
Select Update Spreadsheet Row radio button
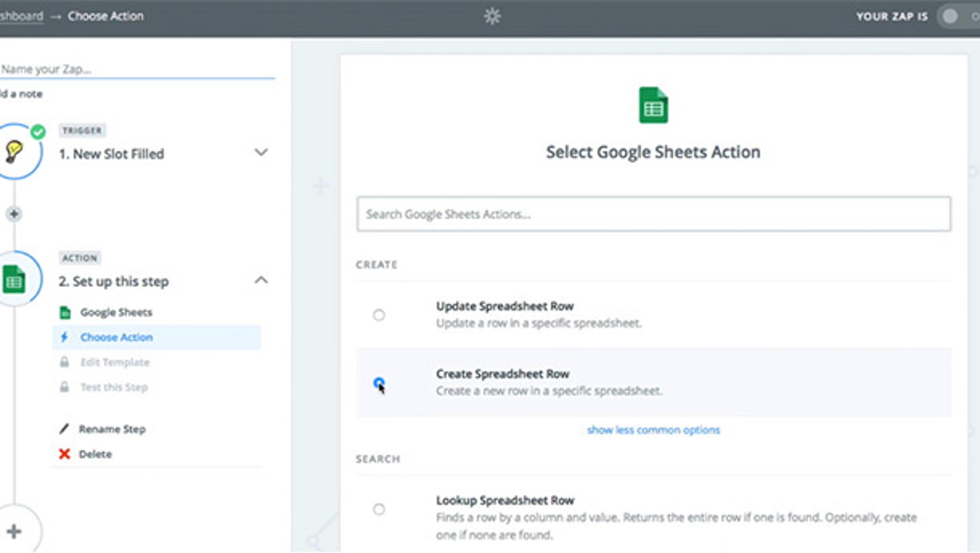378,315
